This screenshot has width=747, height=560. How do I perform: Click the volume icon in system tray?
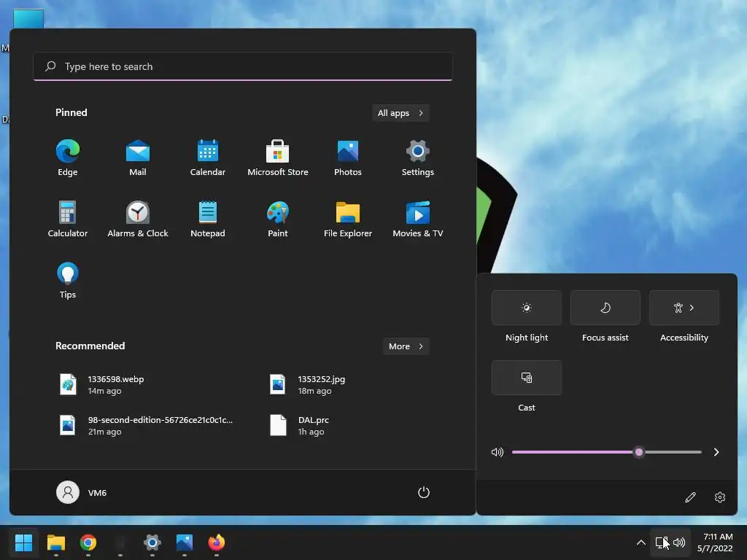679,542
